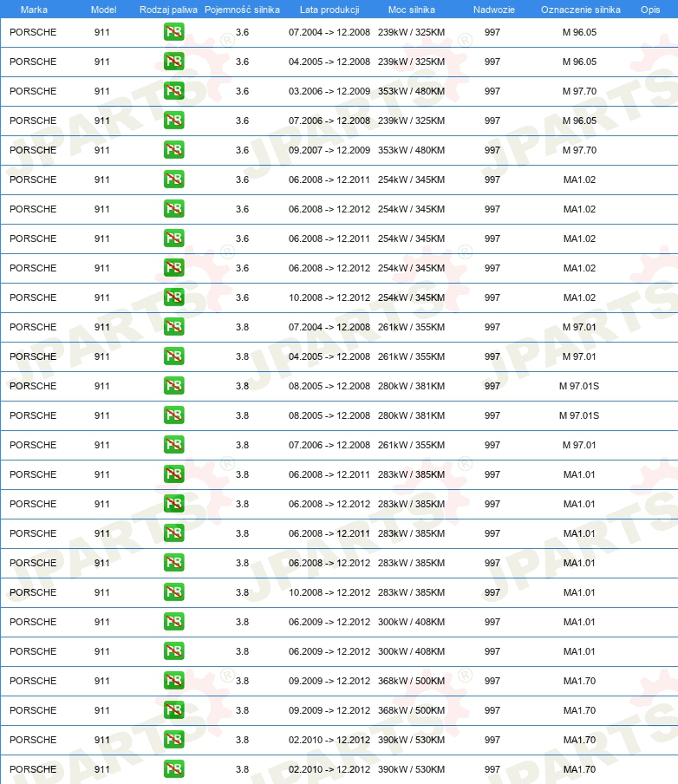
Task: Click the Moc silnika column header
Action: point(412,10)
